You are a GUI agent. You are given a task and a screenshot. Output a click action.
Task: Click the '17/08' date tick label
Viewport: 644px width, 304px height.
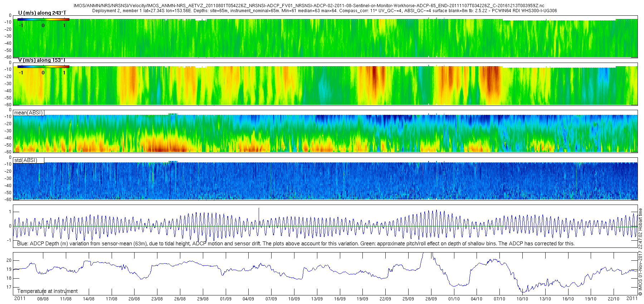(x=112, y=299)
